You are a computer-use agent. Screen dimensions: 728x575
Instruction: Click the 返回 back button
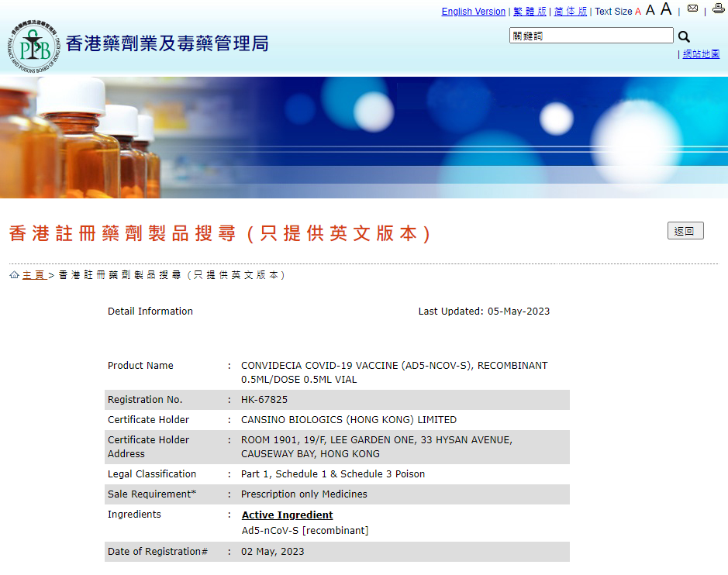(685, 231)
